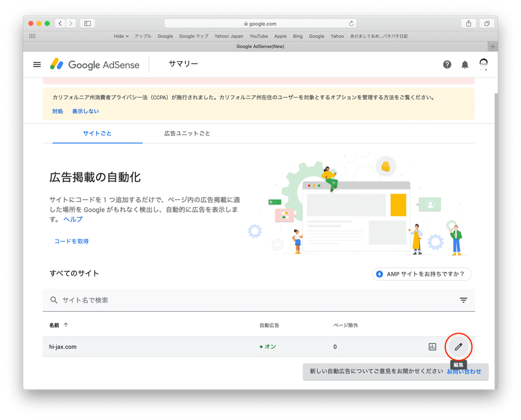Open the アップル bookmark

tap(143, 36)
